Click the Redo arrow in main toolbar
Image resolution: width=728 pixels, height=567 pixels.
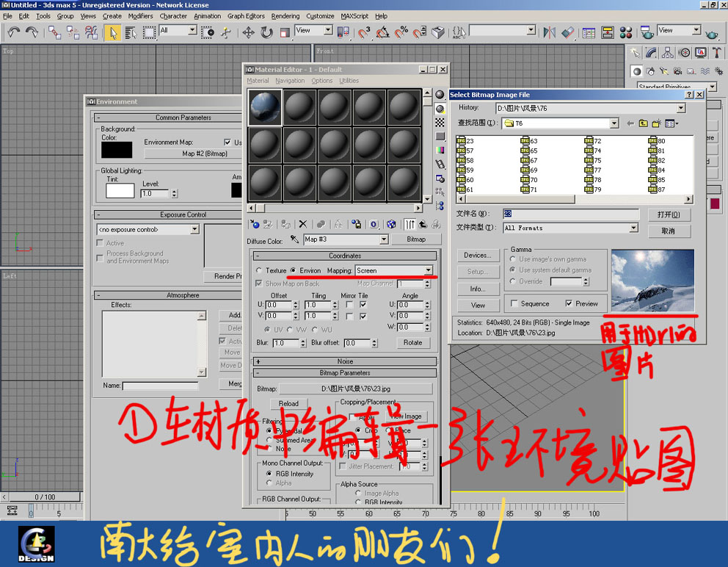[x=32, y=32]
